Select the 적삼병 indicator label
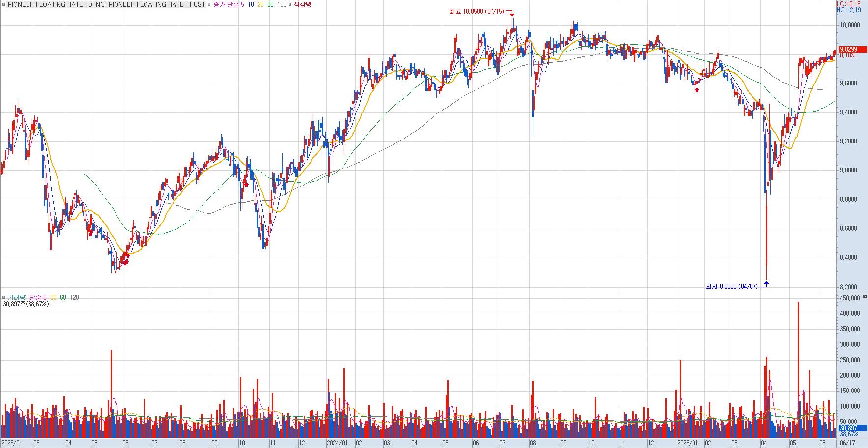Screen dimensions: 868x448 click(x=302, y=4)
